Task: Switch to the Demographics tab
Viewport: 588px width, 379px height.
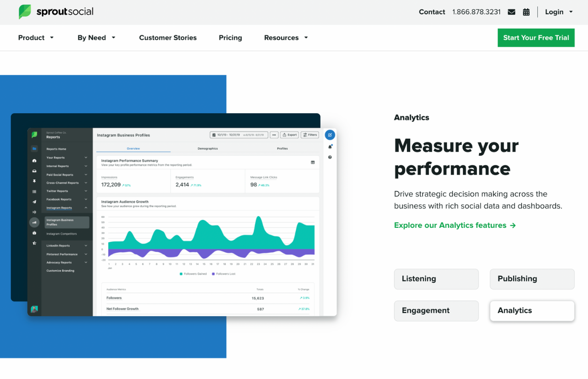Action: pyautogui.click(x=208, y=148)
